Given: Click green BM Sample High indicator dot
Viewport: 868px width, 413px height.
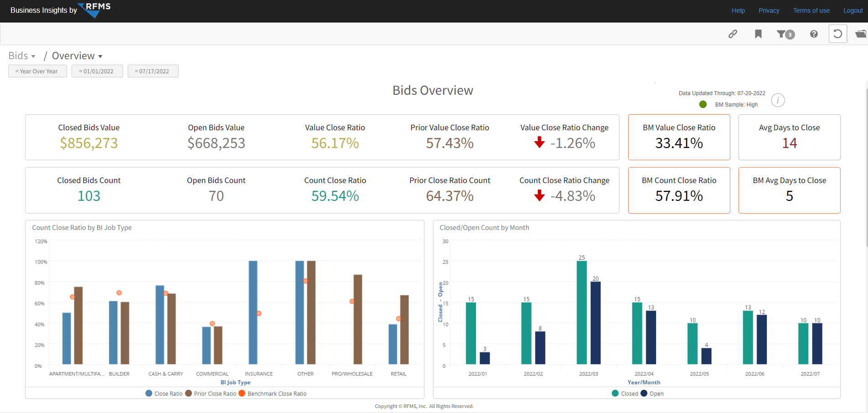Looking at the screenshot, I should coord(703,104).
